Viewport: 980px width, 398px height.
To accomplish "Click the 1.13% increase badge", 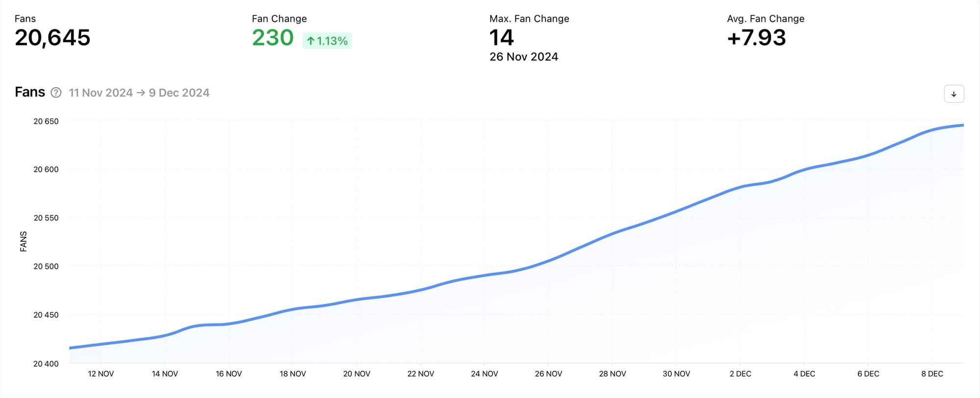I will pyautogui.click(x=327, y=41).
